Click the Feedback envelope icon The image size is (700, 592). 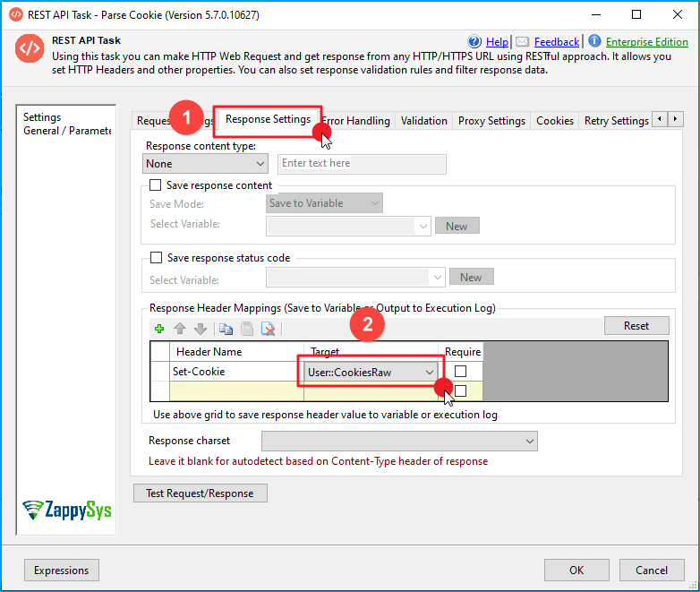[x=522, y=41]
